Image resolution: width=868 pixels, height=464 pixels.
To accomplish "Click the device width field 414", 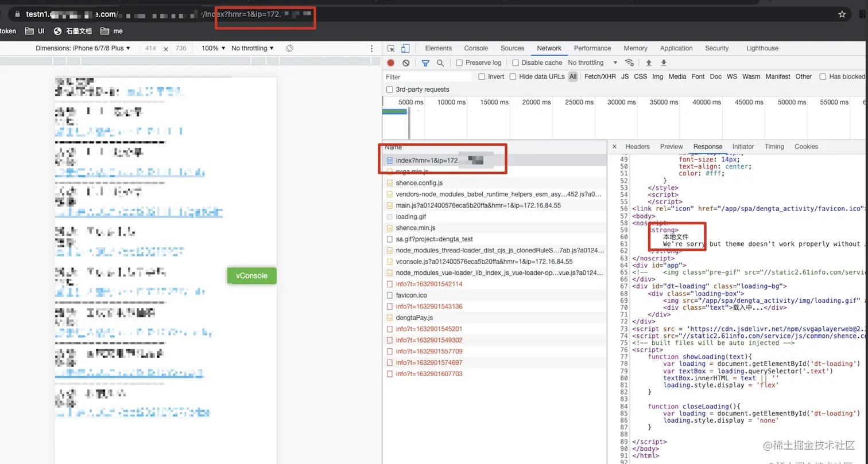I will coord(150,49).
